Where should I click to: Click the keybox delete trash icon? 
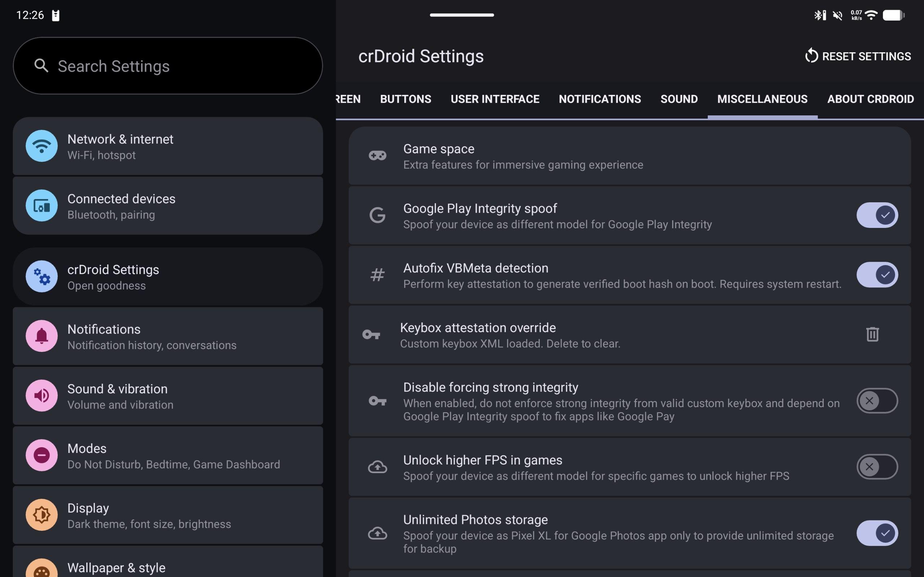[872, 335]
